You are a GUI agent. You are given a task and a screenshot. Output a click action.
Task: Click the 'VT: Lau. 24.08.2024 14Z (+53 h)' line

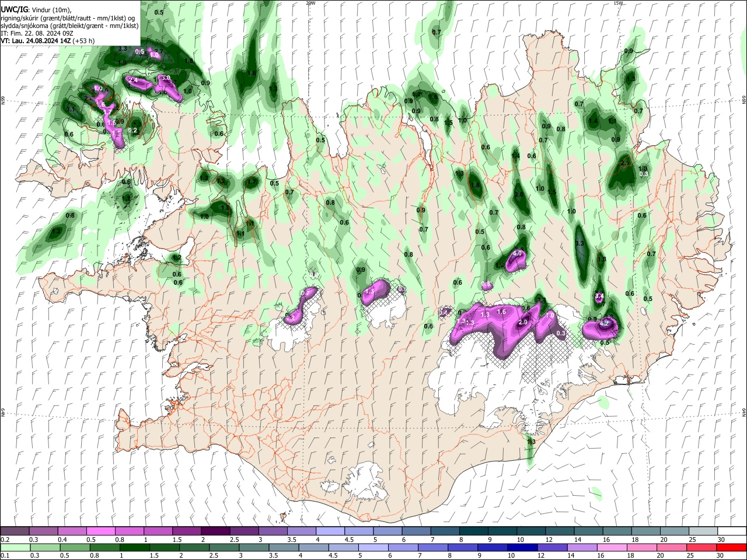48,41
